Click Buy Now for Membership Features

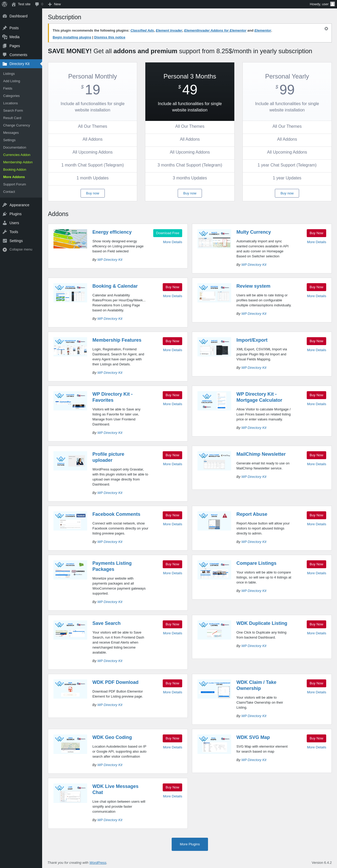click(x=172, y=341)
